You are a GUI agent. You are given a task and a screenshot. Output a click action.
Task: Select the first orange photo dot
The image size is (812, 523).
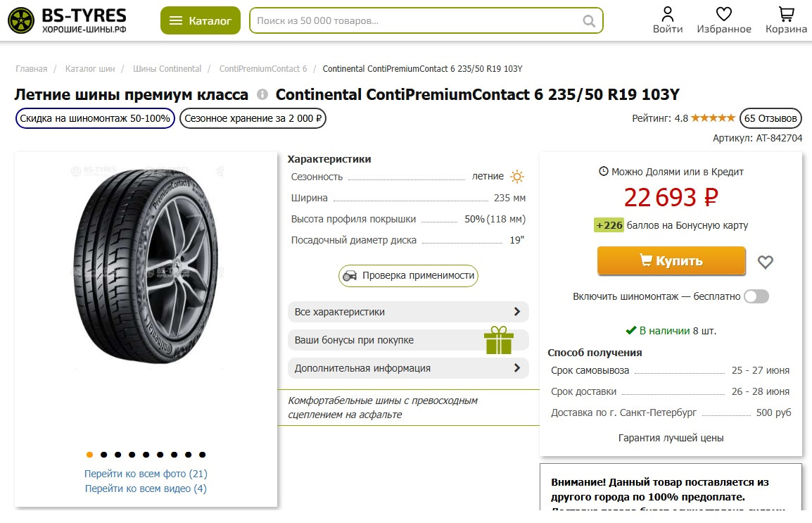click(x=89, y=455)
